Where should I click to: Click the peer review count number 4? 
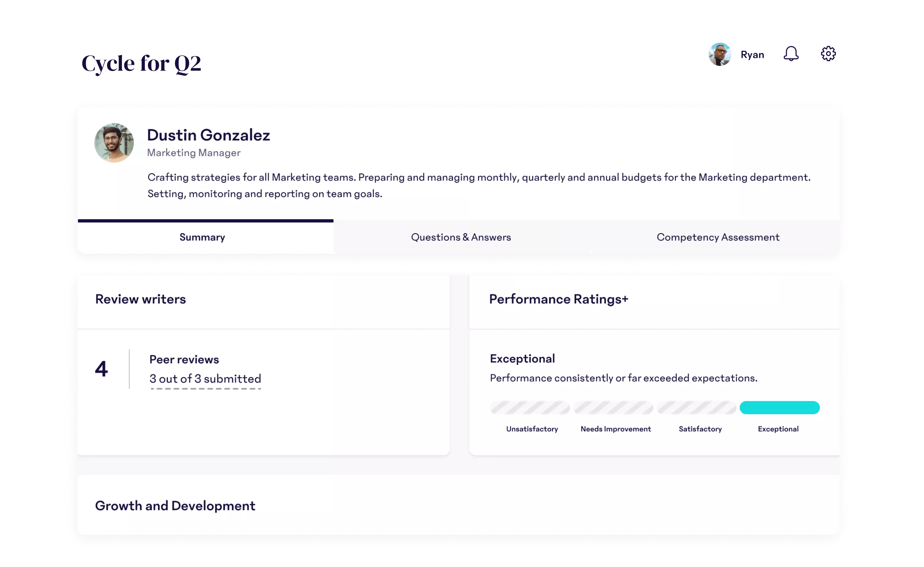click(101, 369)
